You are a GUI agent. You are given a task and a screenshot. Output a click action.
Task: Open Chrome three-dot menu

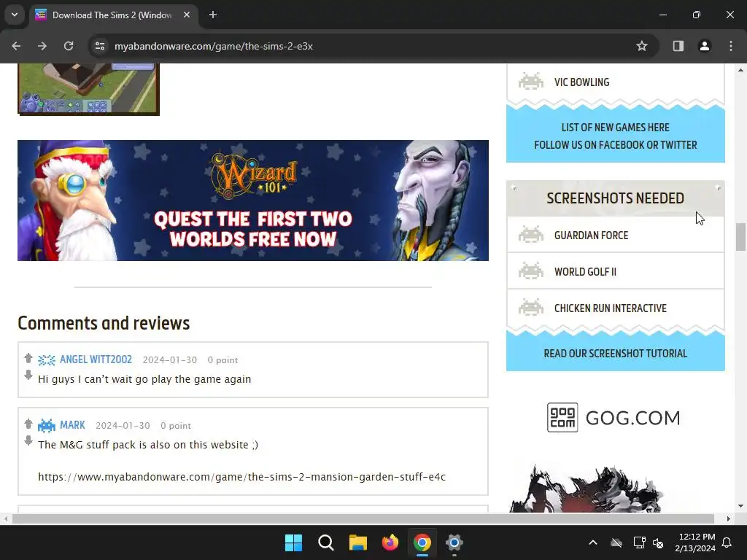point(731,46)
